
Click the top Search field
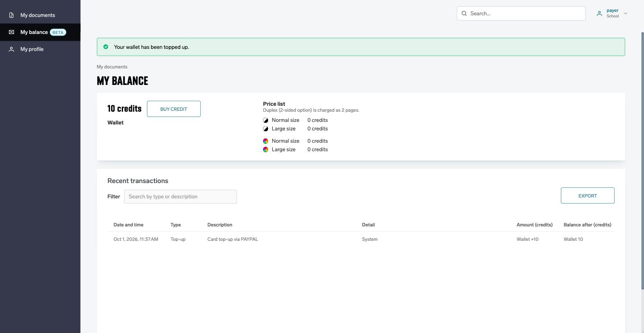[521, 14]
